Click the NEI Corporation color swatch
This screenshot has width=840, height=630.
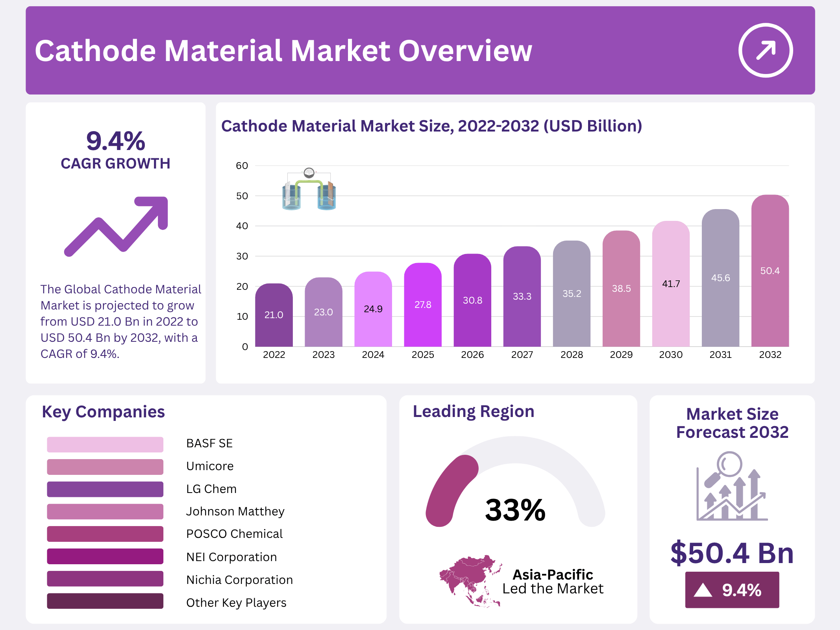105,556
